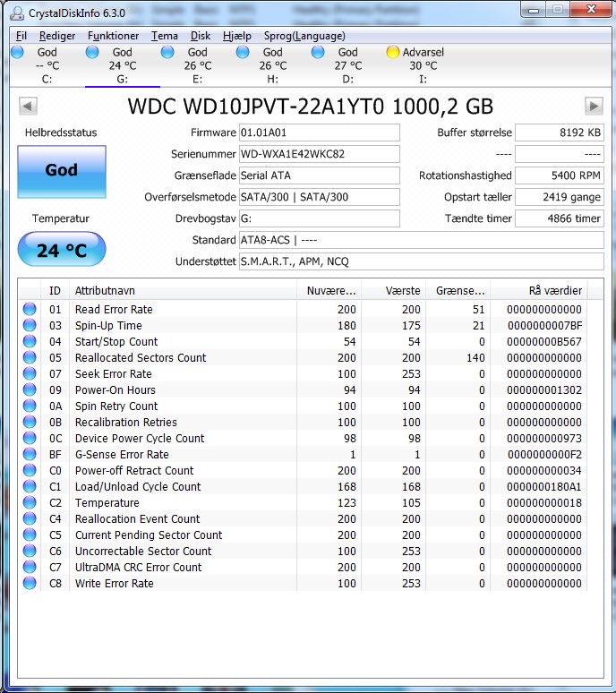Screen dimensions: 616x693
Task: Open the Sprog(Language) menu
Action: (x=304, y=36)
